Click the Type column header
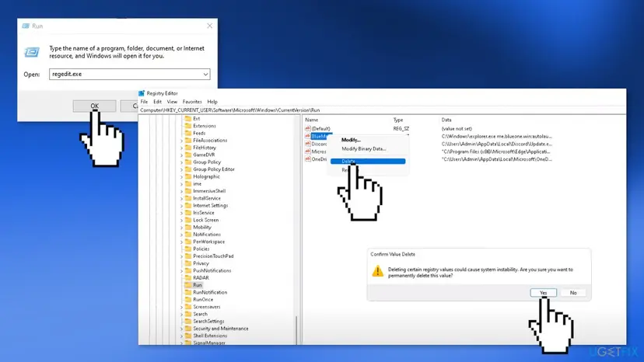The width and height of the screenshot is (644, 362). (x=398, y=120)
